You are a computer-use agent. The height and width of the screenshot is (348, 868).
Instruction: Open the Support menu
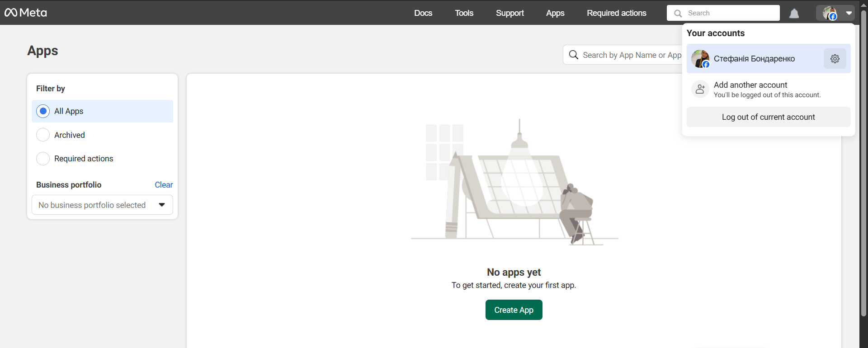point(510,13)
